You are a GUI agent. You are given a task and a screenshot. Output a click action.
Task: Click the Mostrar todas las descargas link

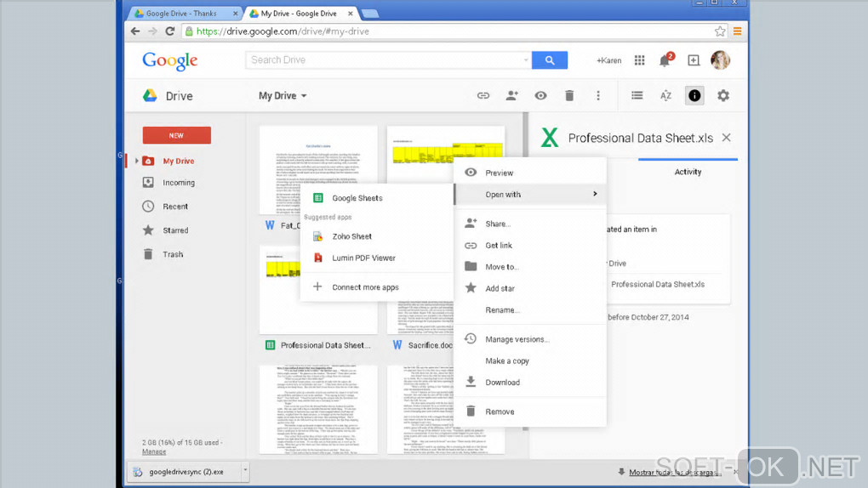point(675,473)
